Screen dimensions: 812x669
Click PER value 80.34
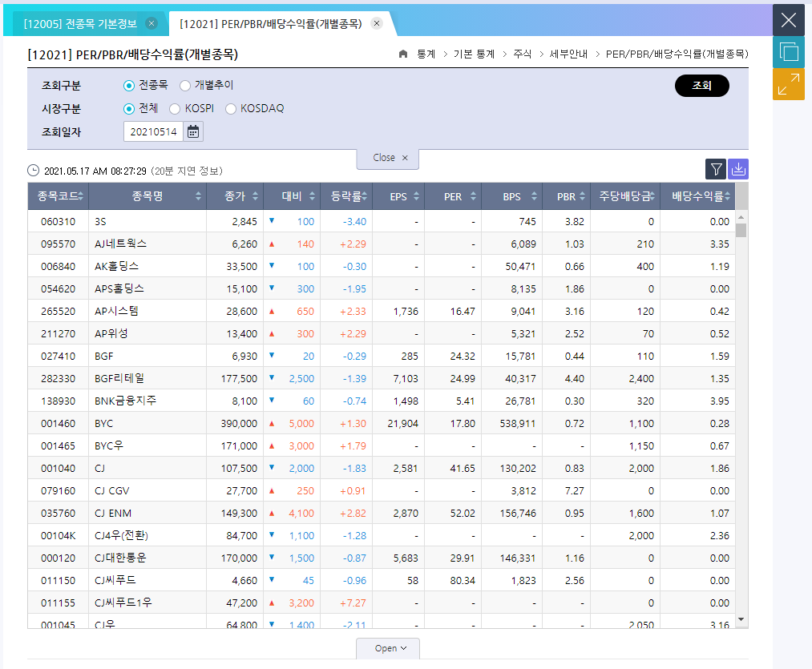click(463, 580)
